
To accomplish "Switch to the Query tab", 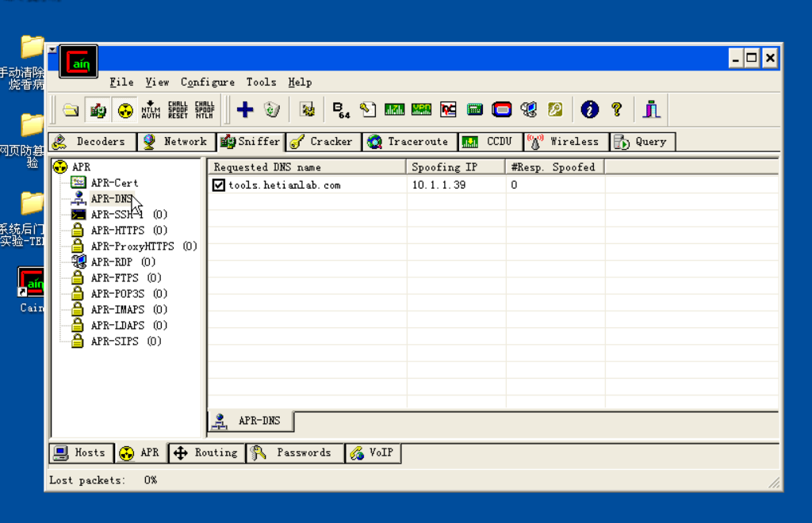I will (642, 142).
